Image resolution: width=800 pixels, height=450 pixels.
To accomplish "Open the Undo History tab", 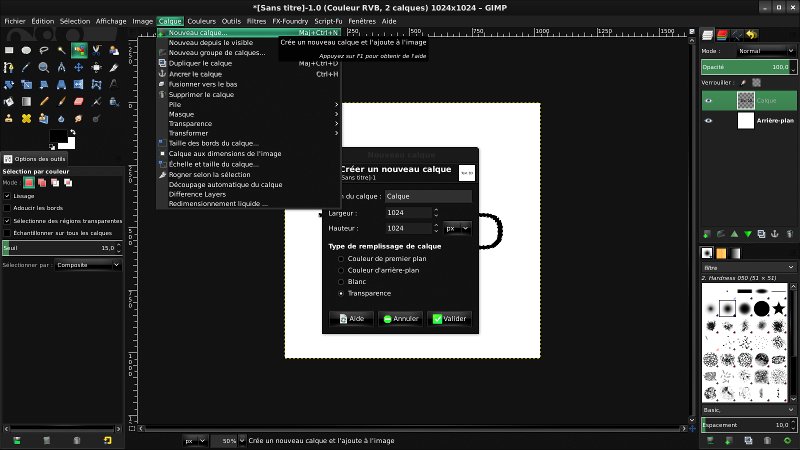I will [752, 35].
